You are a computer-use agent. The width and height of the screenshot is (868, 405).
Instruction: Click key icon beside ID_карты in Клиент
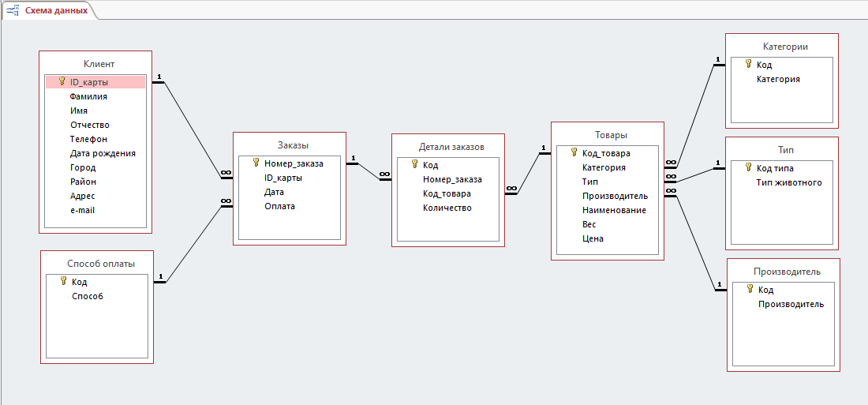coord(62,82)
